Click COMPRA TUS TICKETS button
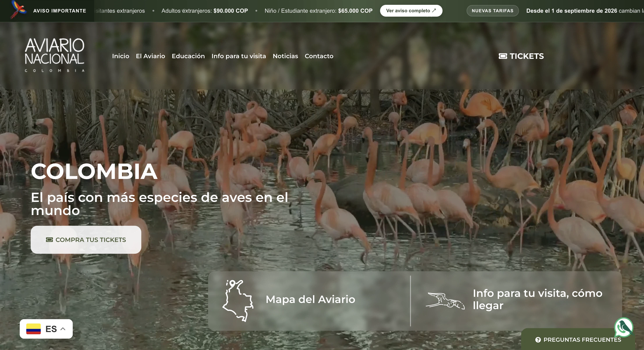The image size is (644, 350). [86, 240]
